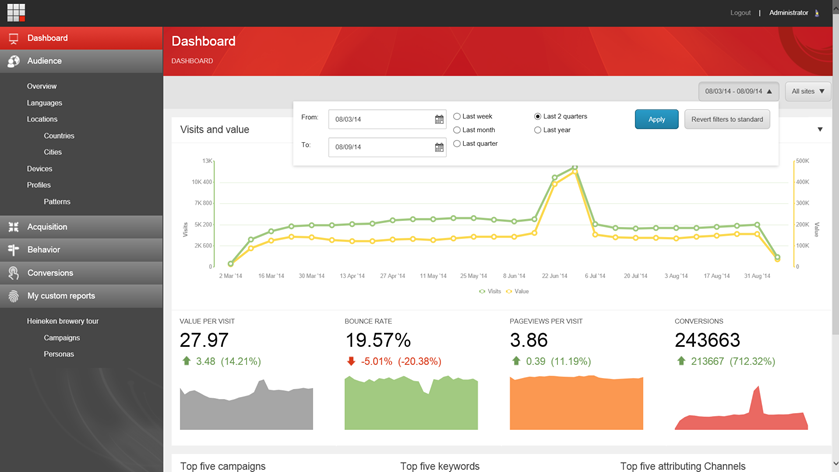
Task: Click the Top five campaigns heading
Action: (223, 466)
